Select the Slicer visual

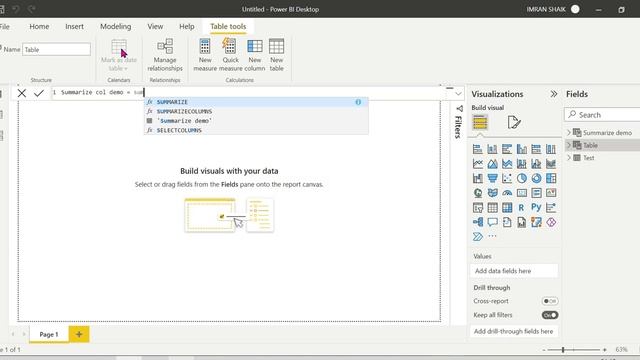pyautogui.click(x=478, y=208)
